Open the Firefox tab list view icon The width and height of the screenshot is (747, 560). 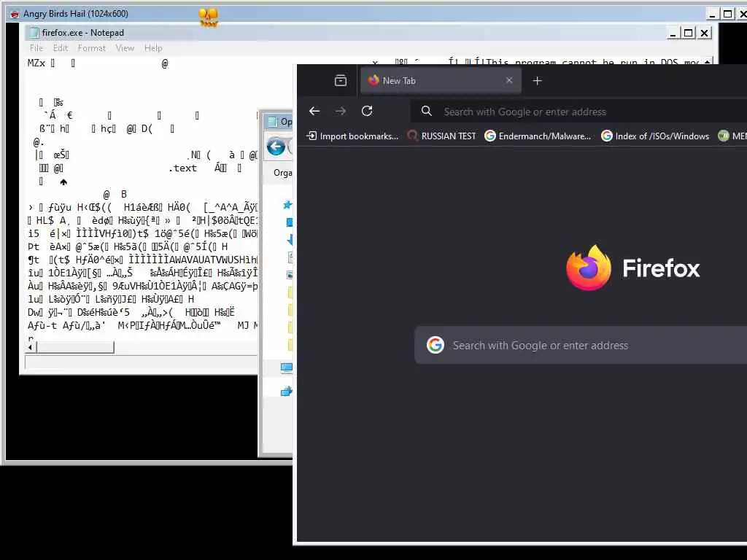coord(341,80)
